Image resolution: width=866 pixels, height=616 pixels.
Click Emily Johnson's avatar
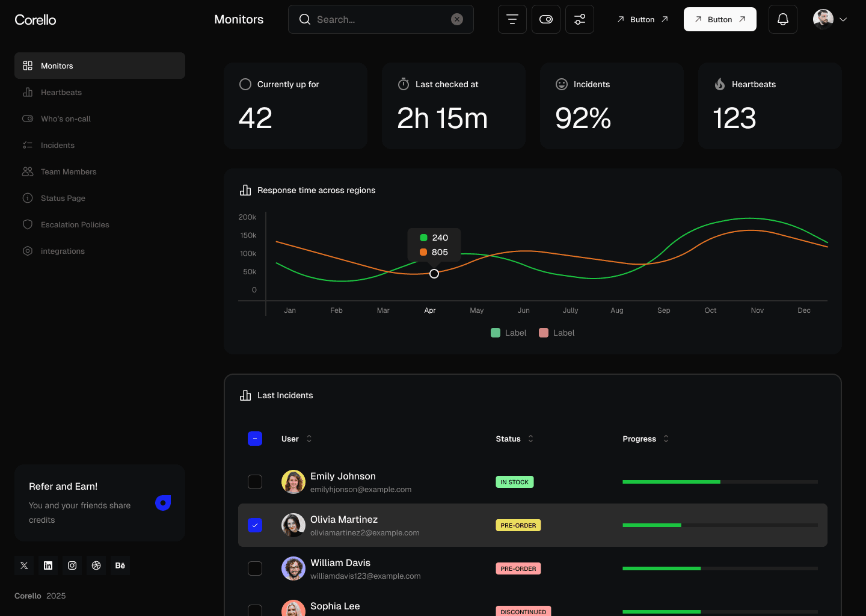pyautogui.click(x=293, y=482)
